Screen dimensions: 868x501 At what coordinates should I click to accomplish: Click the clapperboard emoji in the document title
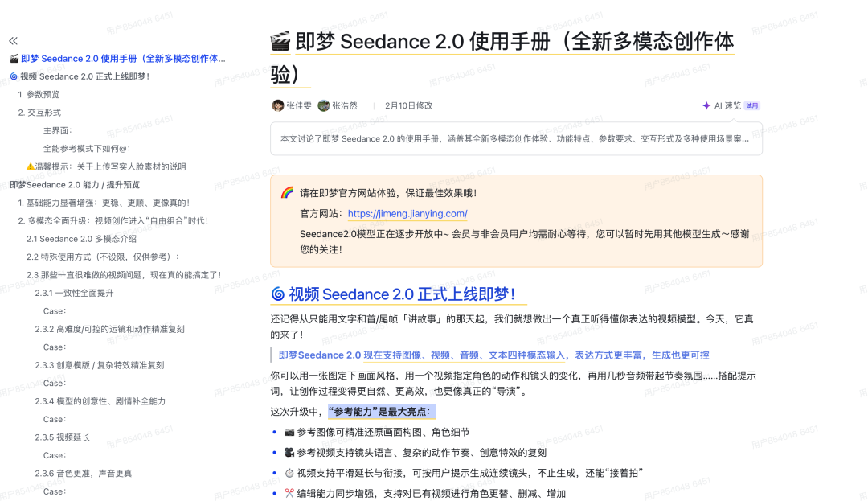click(280, 42)
